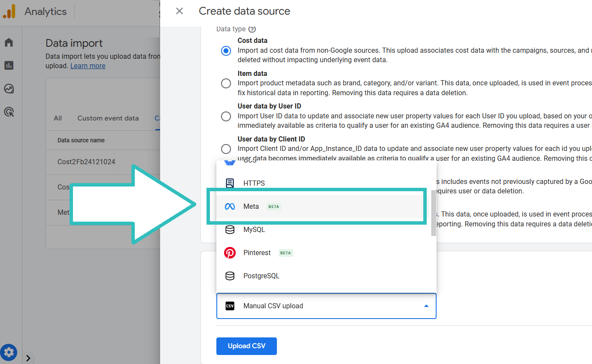This screenshot has height=364, width=592.
Task: Open the Learn more link
Action: coord(88,66)
